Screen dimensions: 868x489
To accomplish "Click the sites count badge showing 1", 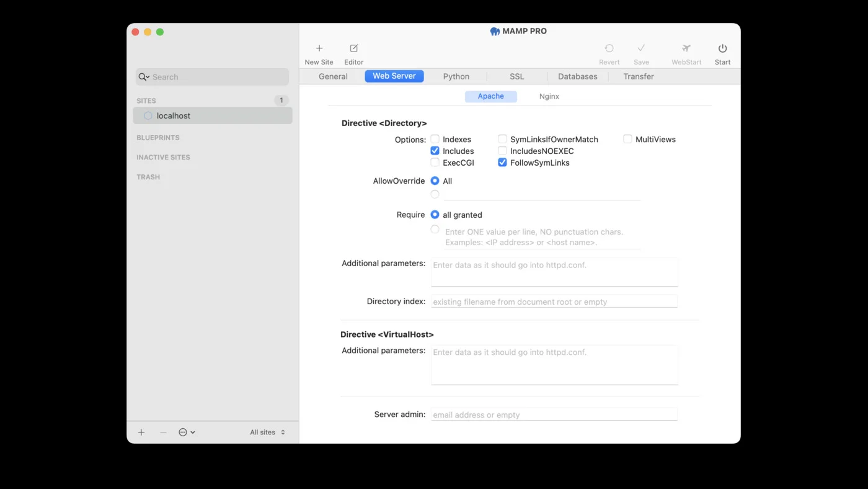I will [281, 101].
